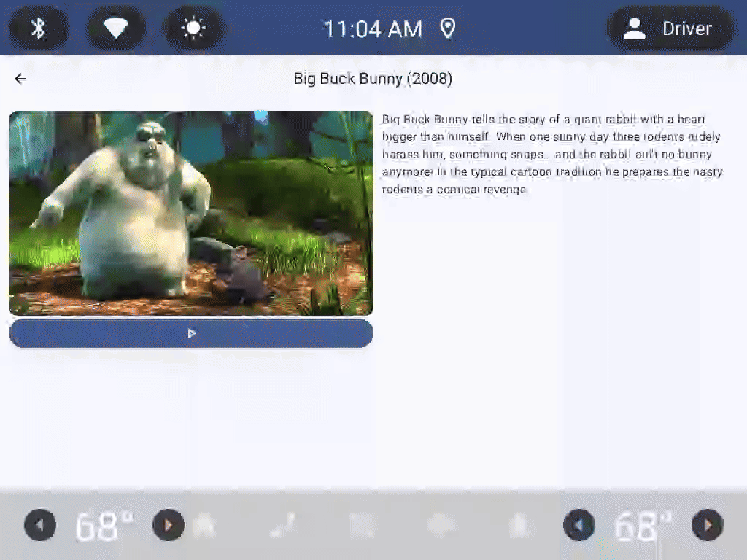Open media with the music note icon
Screen dimensions: 747x560
(x=284, y=525)
